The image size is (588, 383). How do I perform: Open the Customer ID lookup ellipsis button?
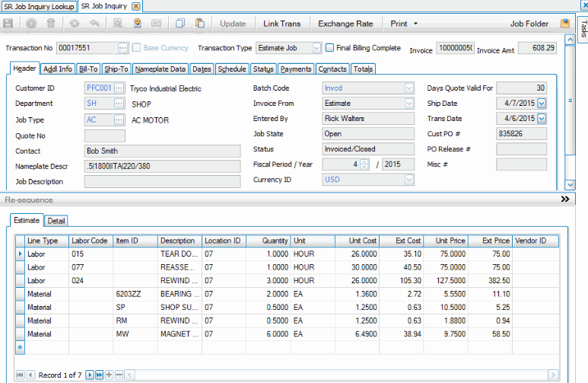pos(119,88)
